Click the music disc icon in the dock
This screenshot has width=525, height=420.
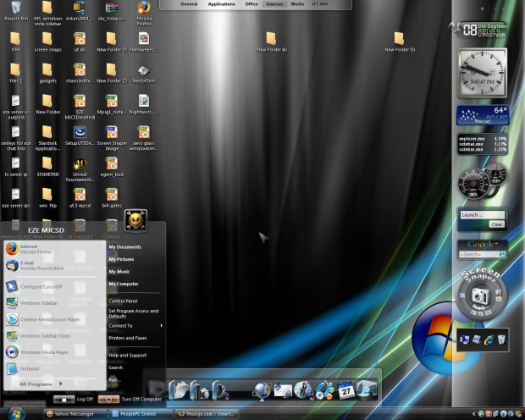click(304, 390)
